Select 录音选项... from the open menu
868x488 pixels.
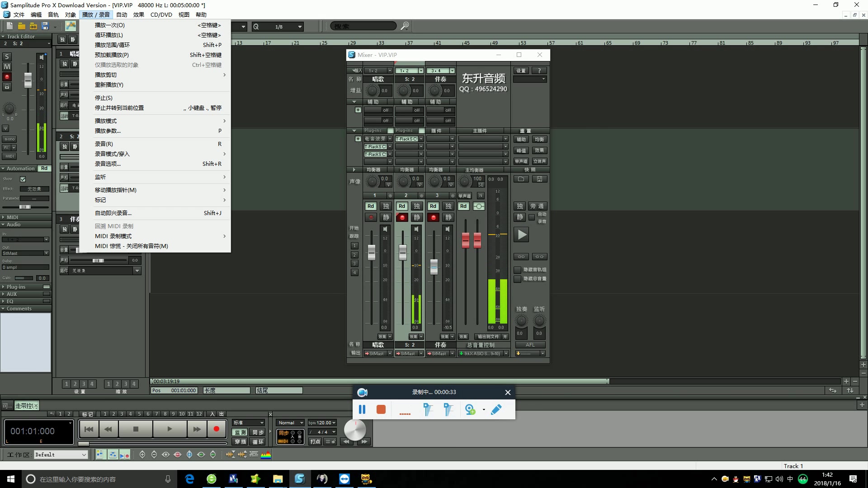point(108,164)
